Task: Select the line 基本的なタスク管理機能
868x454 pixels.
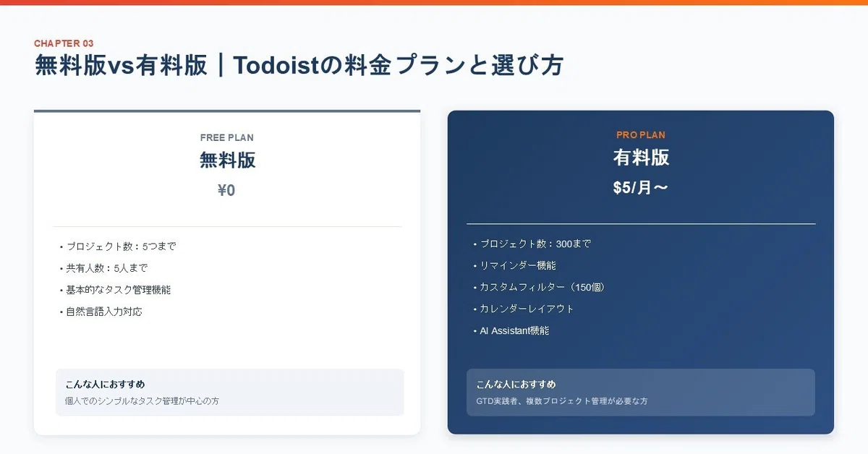Action: tap(118, 290)
